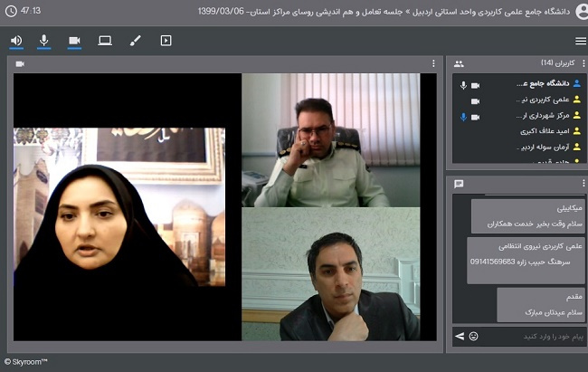
Task: Select the woman's video feed
Action: pyautogui.click(x=127, y=234)
